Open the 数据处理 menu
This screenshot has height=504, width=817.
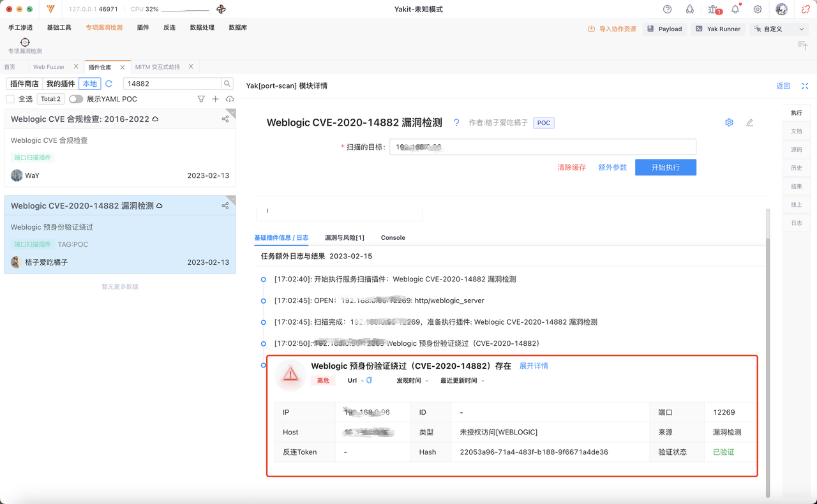[x=202, y=27]
